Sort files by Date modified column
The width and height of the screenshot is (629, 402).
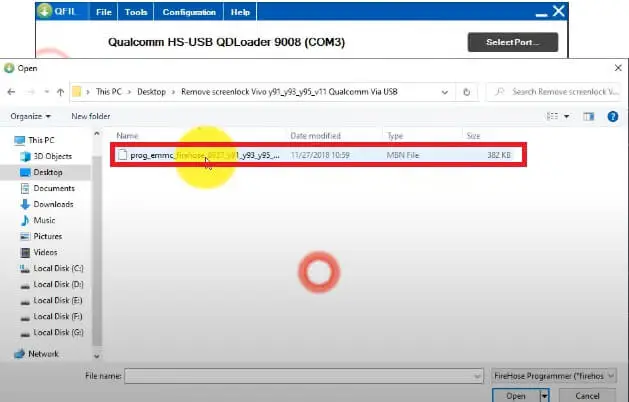(x=316, y=135)
